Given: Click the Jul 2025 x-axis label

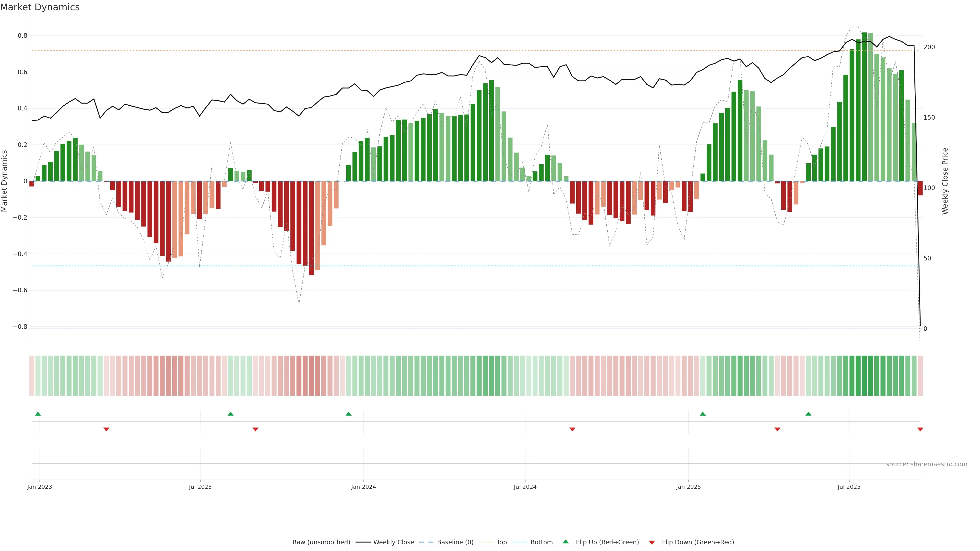Looking at the screenshot, I should click(x=849, y=487).
